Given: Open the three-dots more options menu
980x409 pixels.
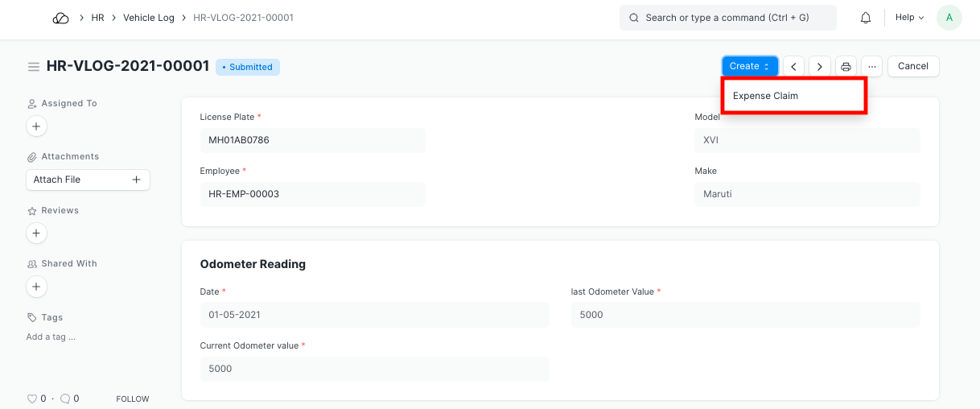Looking at the screenshot, I should point(871,67).
